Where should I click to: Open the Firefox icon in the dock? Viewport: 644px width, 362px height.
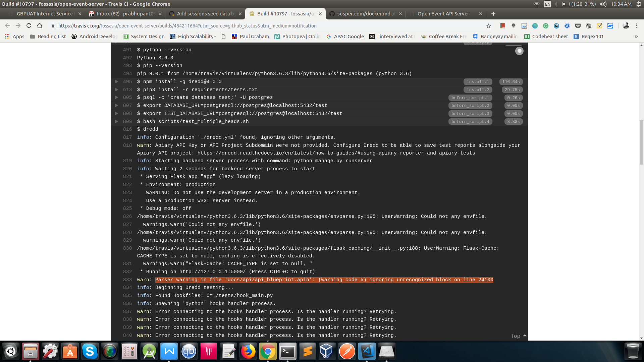click(x=248, y=351)
